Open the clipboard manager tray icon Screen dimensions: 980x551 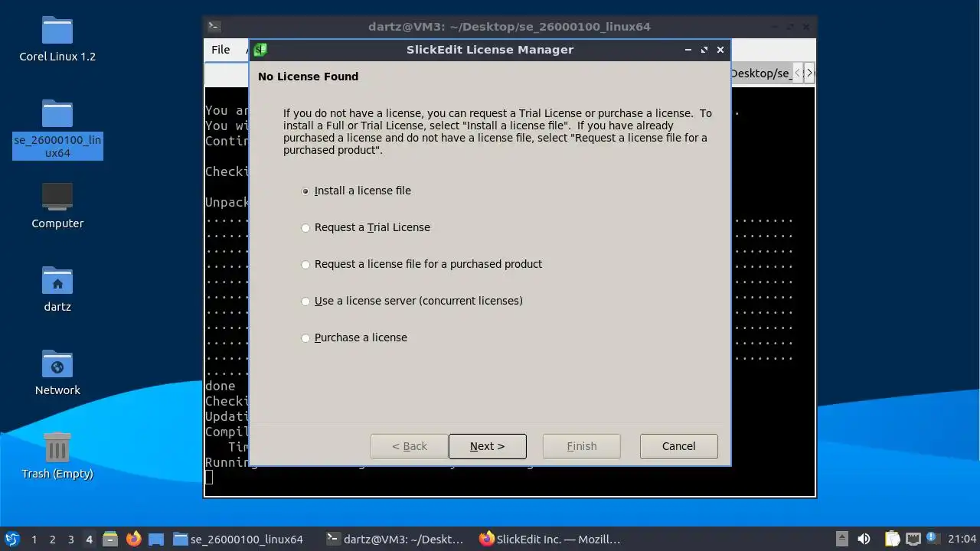point(893,539)
